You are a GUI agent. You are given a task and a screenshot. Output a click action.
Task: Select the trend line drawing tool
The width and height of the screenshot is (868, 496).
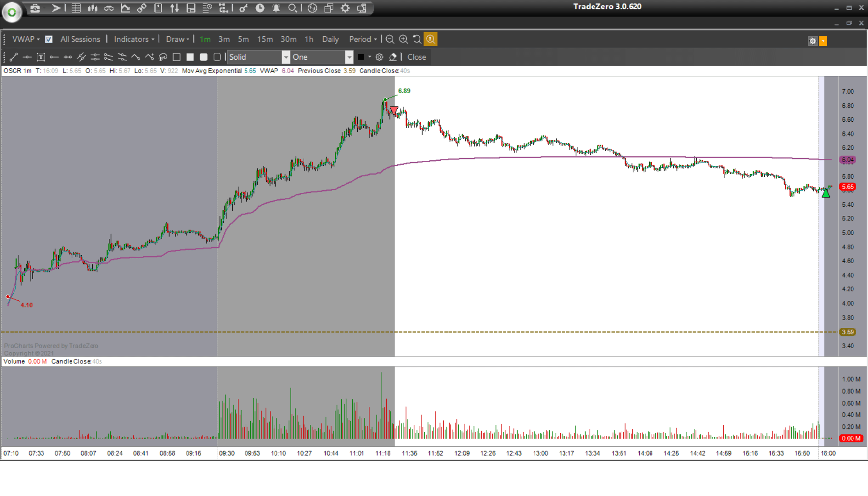(x=14, y=57)
